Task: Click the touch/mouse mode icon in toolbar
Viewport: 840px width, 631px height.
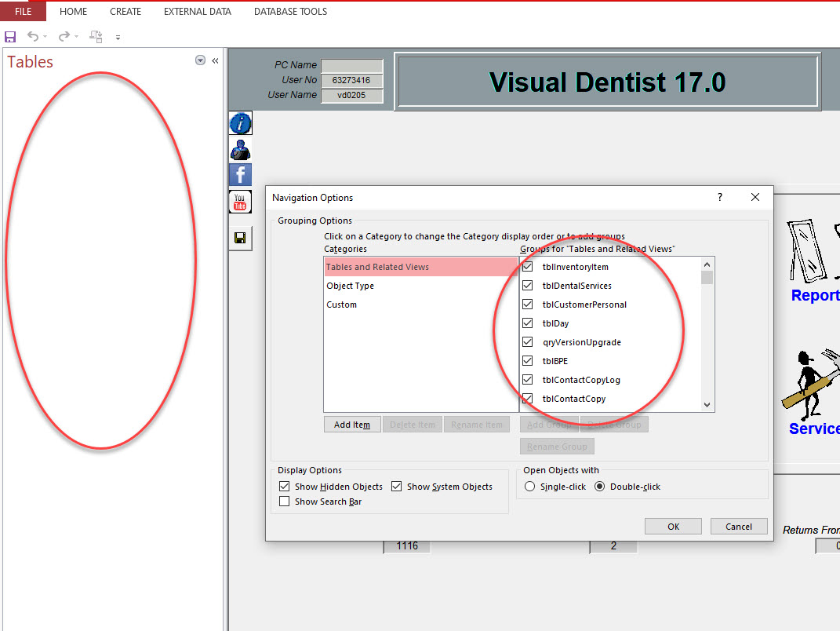Action: tap(96, 36)
